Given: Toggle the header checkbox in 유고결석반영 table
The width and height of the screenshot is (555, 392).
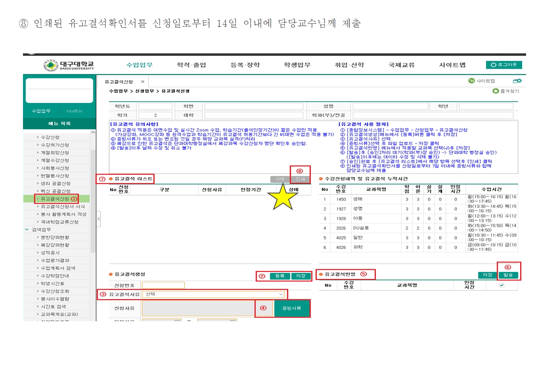Looking at the screenshot, I should pos(502,285).
